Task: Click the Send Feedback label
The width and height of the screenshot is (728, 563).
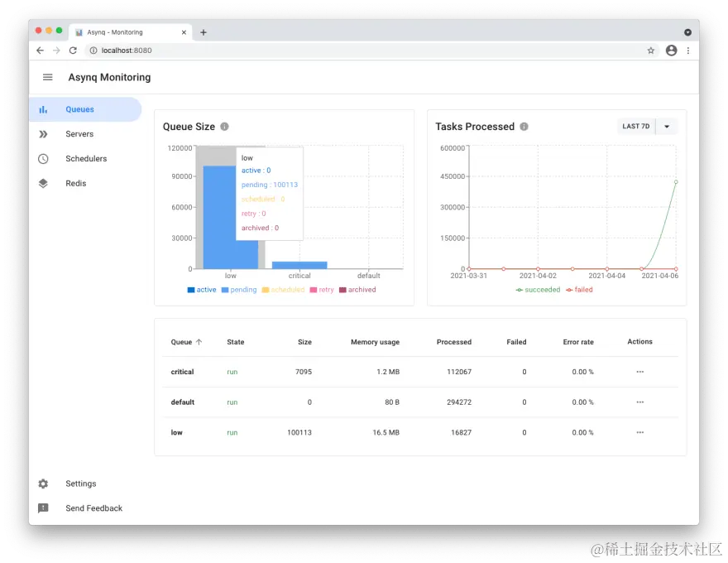Action: (93, 508)
